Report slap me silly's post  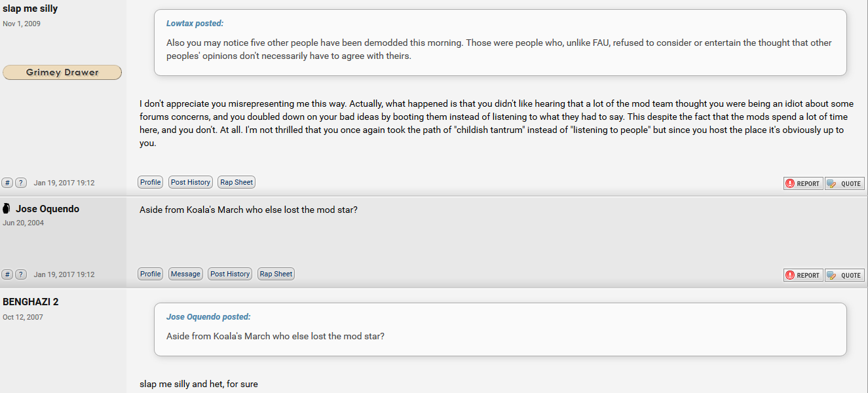[803, 183]
